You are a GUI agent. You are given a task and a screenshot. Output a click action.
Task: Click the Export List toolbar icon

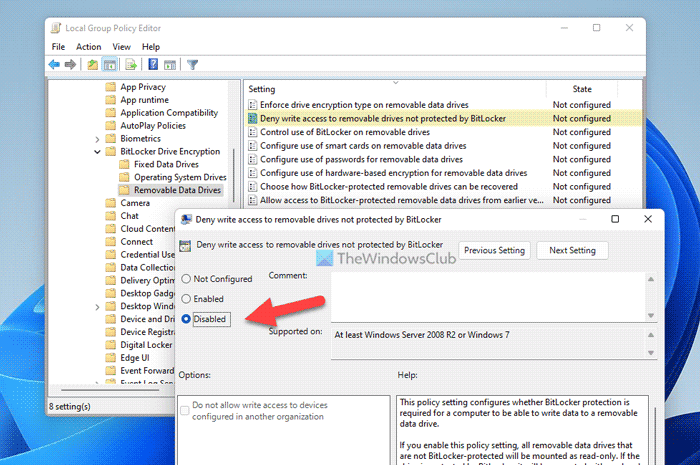coord(131,65)
